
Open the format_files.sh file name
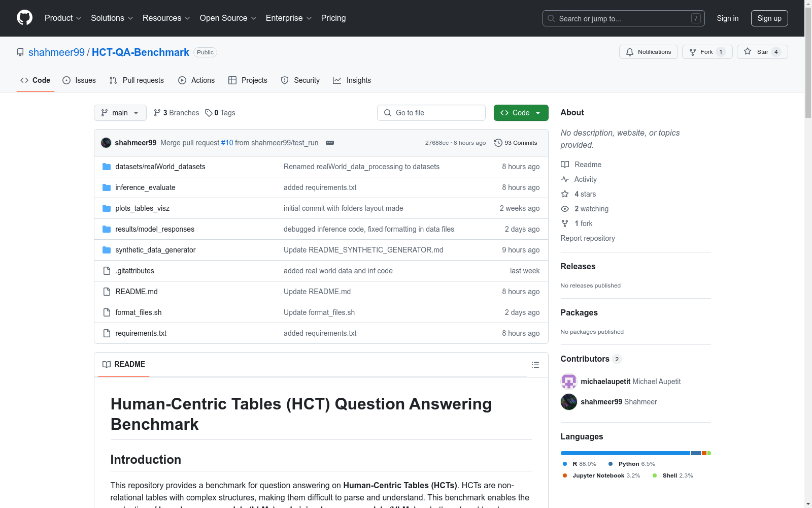[139, 312]
